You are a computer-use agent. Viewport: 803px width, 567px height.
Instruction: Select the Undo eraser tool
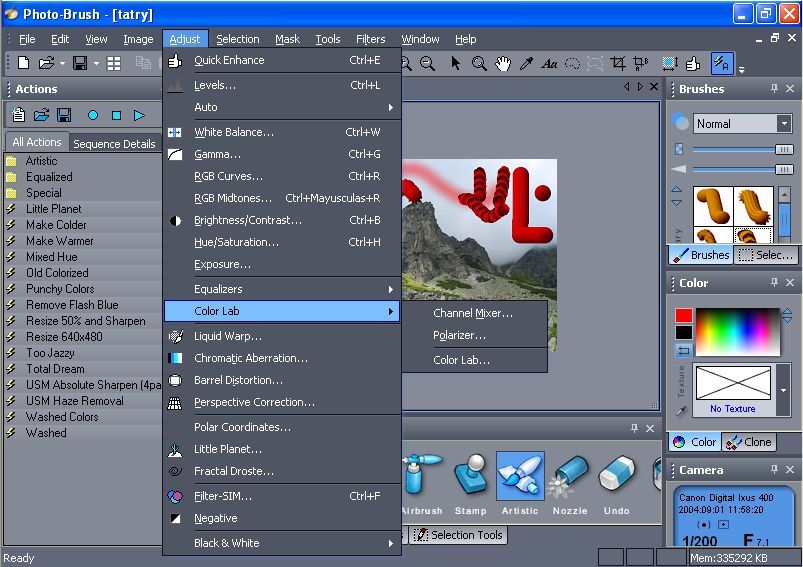click(x=617, y=485)
